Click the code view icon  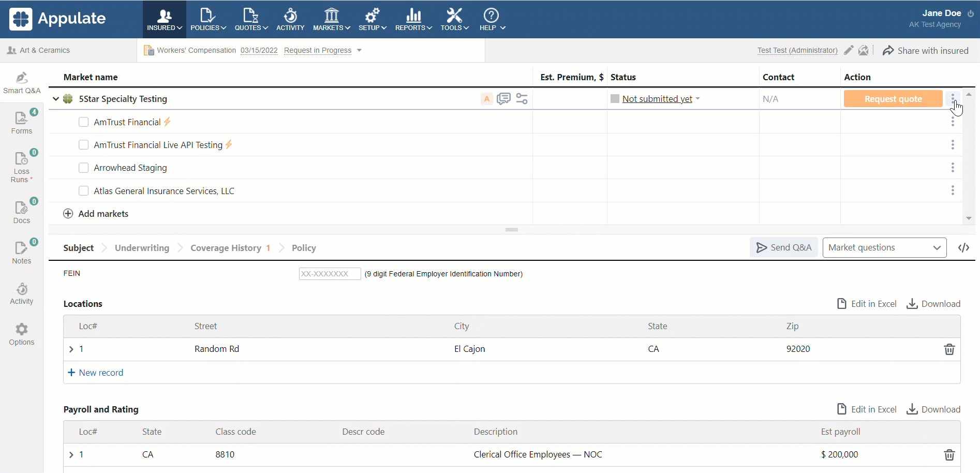pyautogui.click(x=963, y=247)
